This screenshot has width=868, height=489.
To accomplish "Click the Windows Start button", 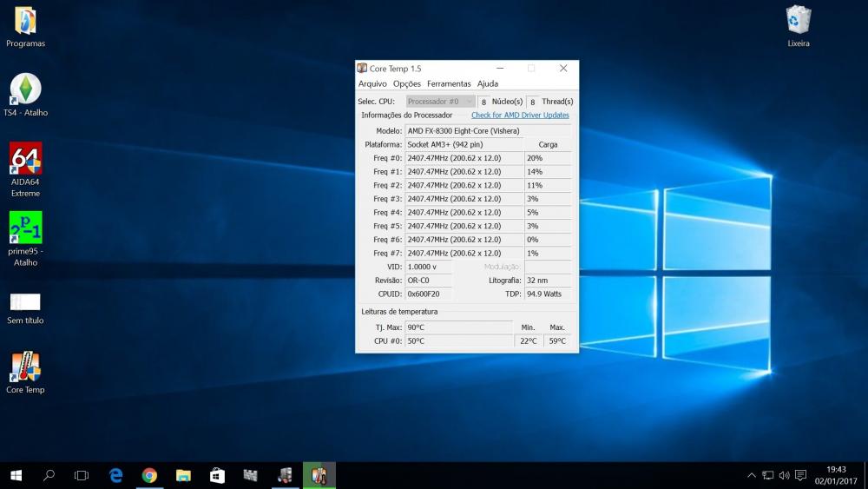I will coord(16,475).
